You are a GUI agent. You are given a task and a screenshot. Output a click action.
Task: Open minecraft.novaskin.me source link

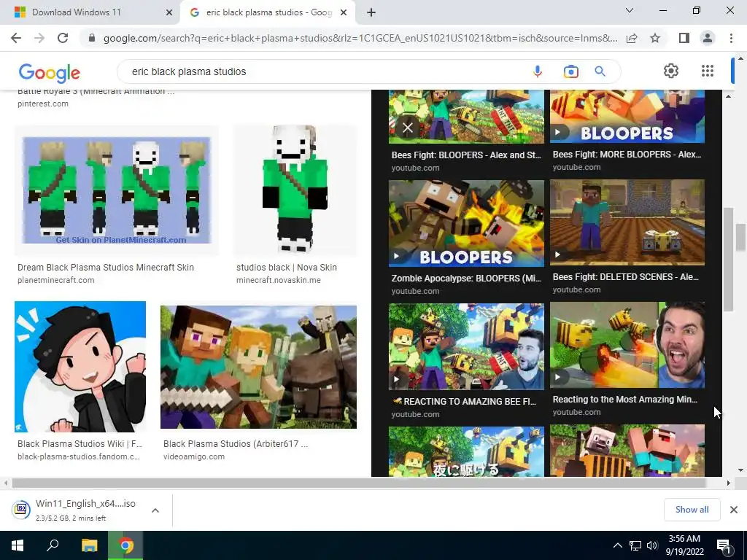click(x=278, y=280)
